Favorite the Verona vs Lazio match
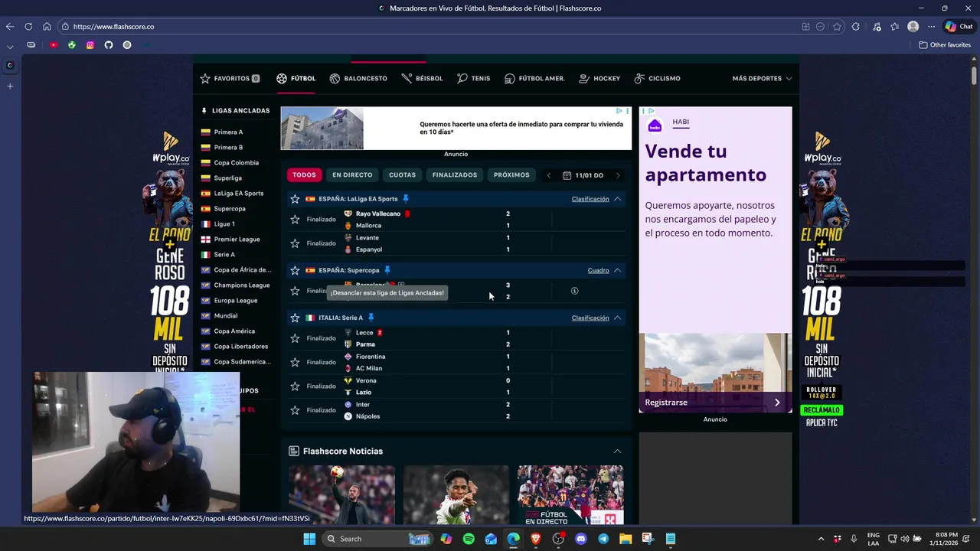Viewport: 980px width, 551px height. coord(295,386)
